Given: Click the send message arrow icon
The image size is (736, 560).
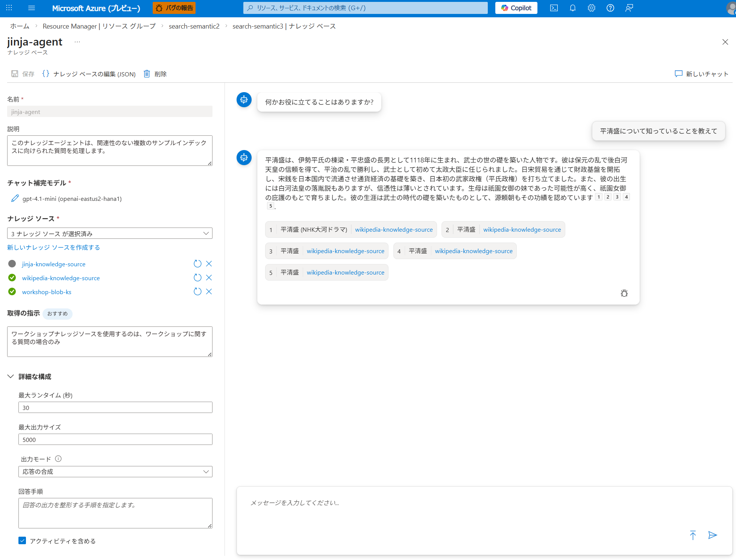Looking at the screenshot, I should [x=712, y=535].
